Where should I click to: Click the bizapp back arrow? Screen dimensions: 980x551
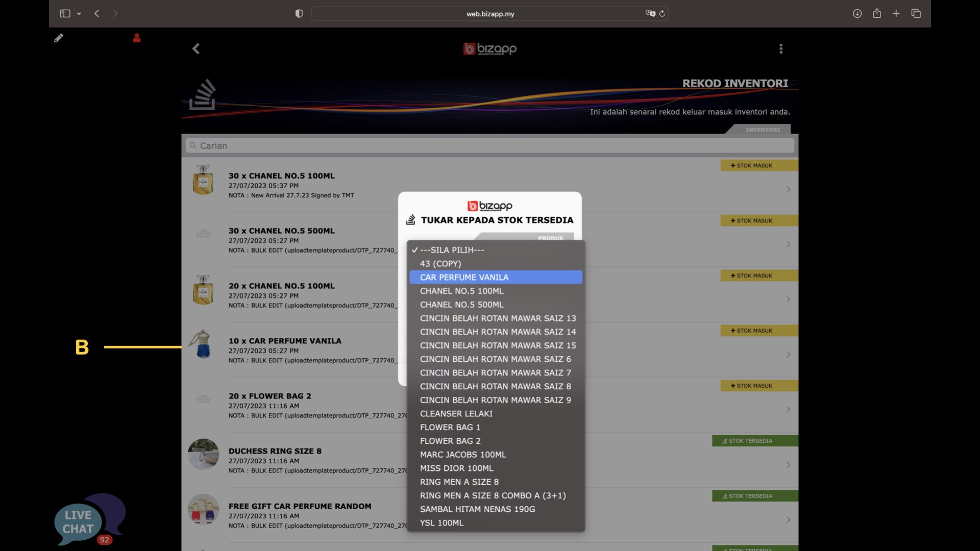click(196, 48)
